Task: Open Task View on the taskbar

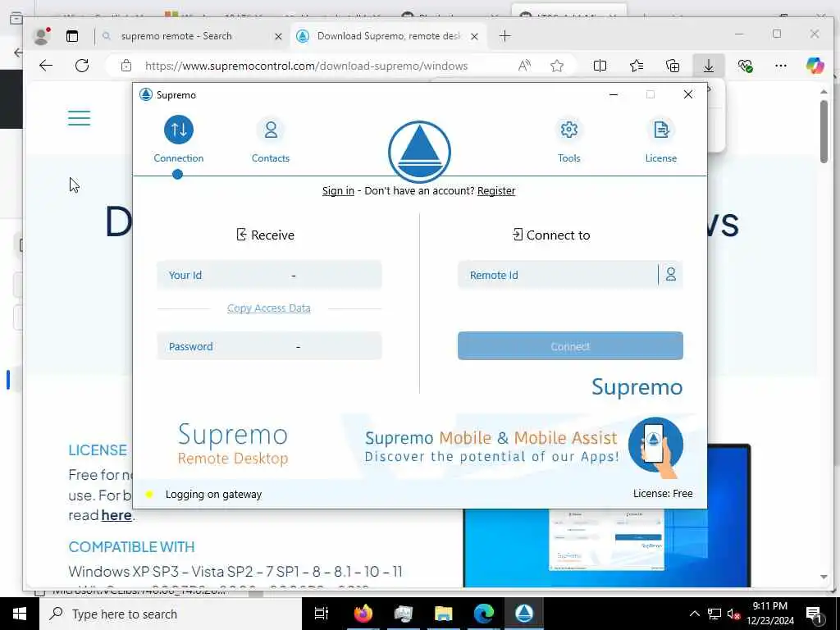Action: tap(322, 614)
